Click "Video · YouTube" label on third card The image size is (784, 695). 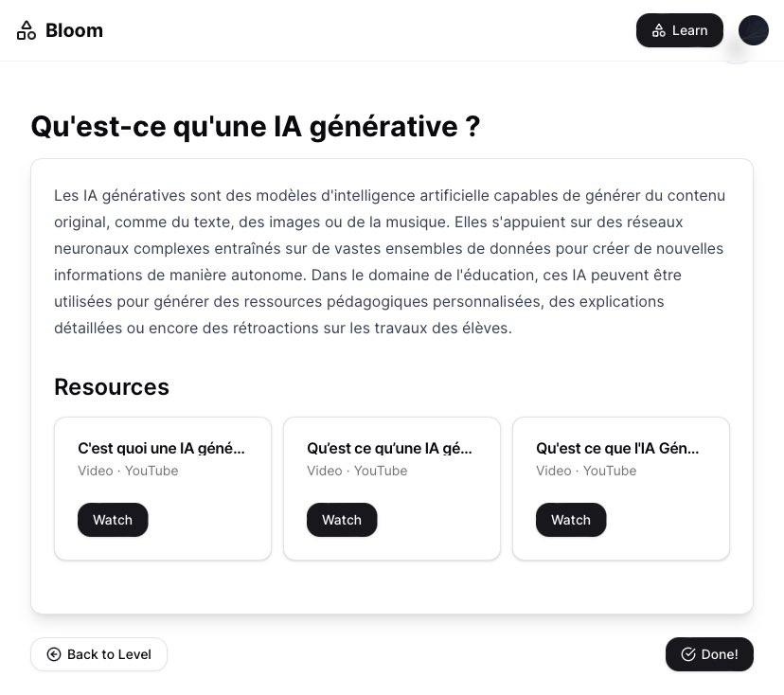point(586,471)
